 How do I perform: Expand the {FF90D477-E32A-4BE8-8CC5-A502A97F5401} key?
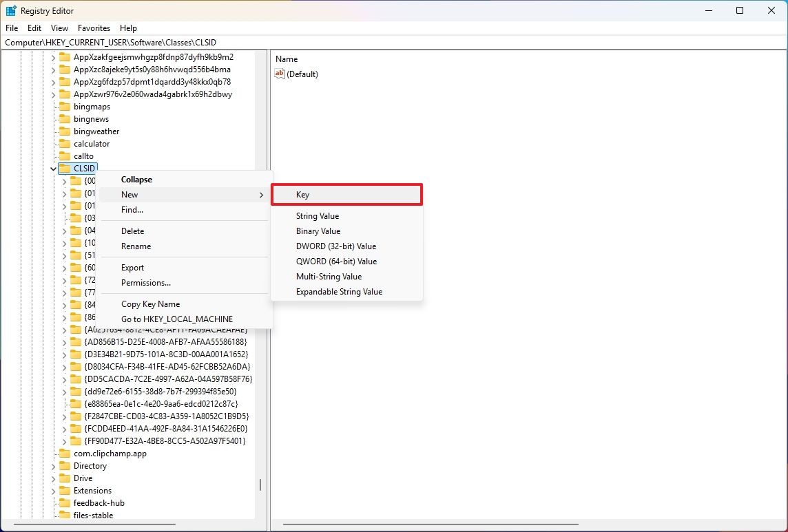tap(63, 440)
